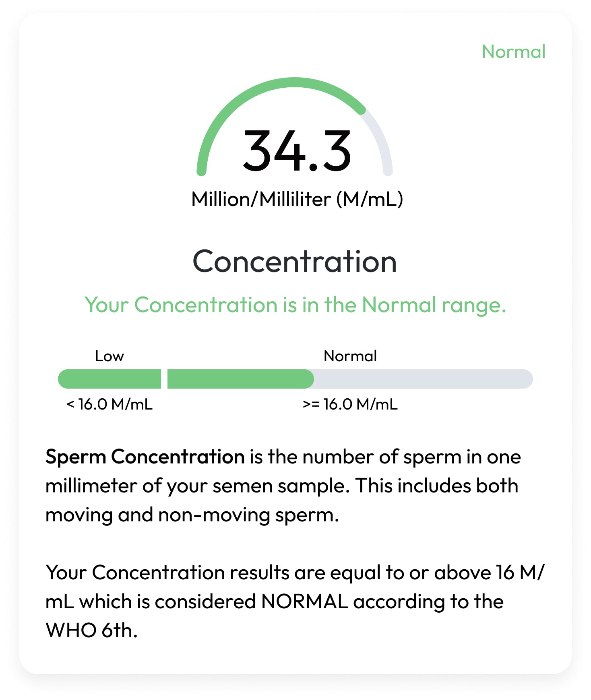Click the 'Your Concentration is in the Normal range' message
591x700 pixels.
[295, 305]
